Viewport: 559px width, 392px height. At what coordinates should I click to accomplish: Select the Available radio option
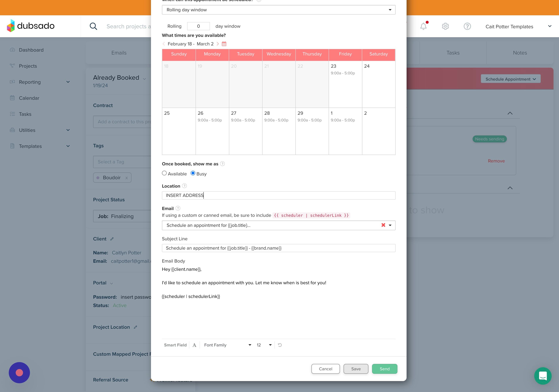point(164,173)
